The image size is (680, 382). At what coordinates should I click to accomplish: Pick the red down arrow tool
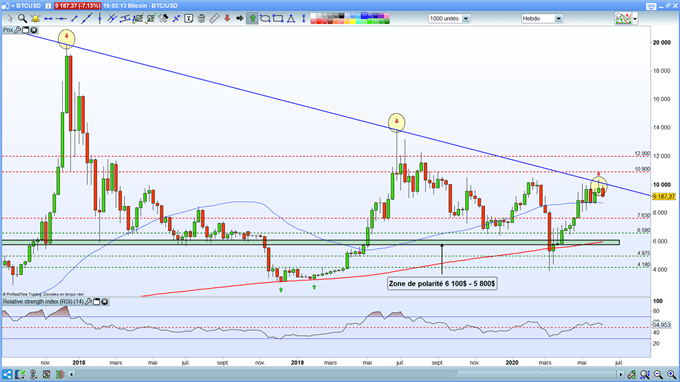coord(227,19)
